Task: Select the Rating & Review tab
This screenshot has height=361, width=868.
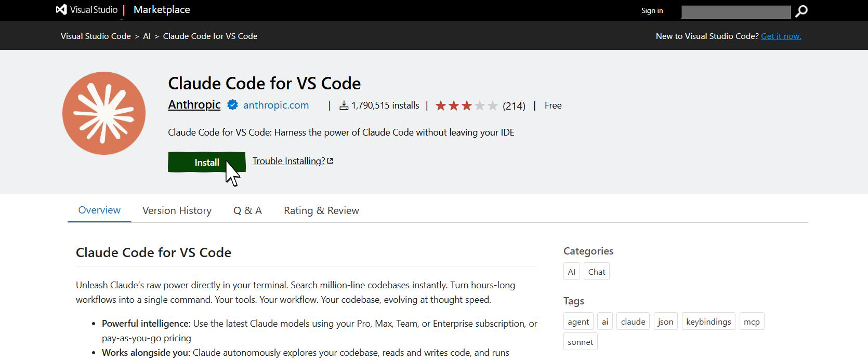Action: 321,210
